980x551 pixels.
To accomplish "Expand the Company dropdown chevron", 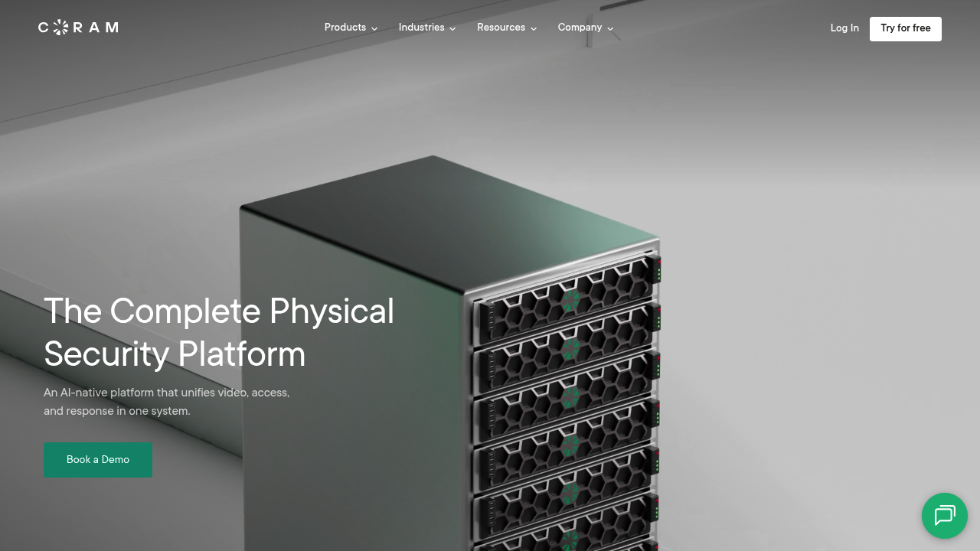I will pyautogui.click(x=610, y=28).
